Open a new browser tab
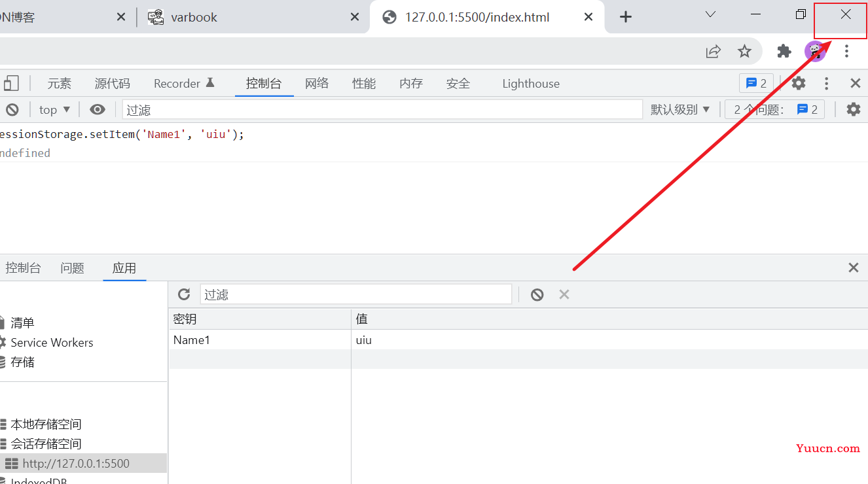The height and width of the screenshot is (484, 868). [x=626, y=17]
